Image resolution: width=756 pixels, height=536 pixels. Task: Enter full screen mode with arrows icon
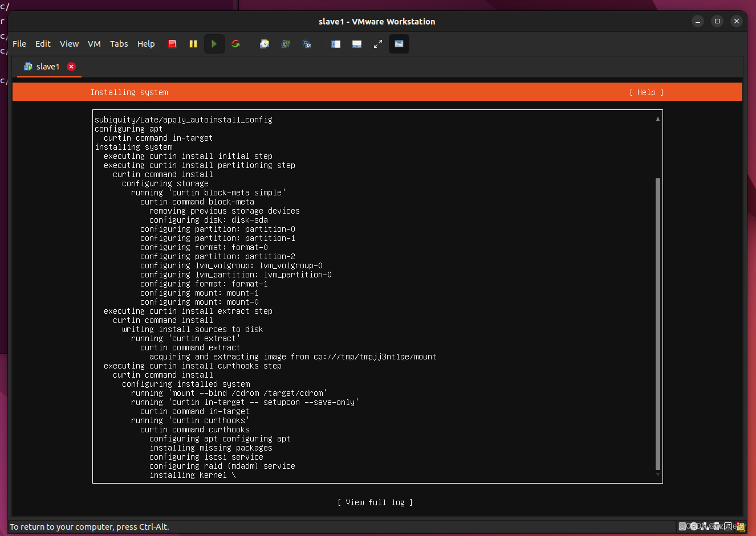tap(377, 44)
